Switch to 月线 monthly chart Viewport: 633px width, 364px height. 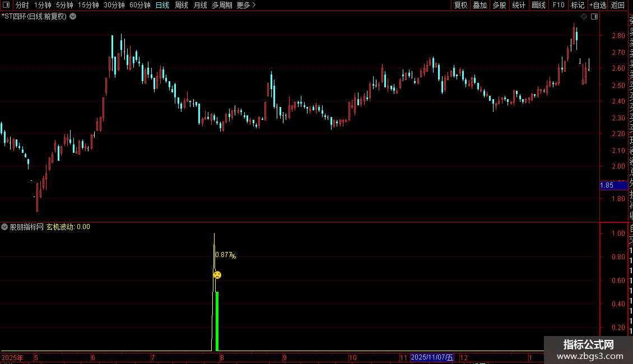pos(200,5)
